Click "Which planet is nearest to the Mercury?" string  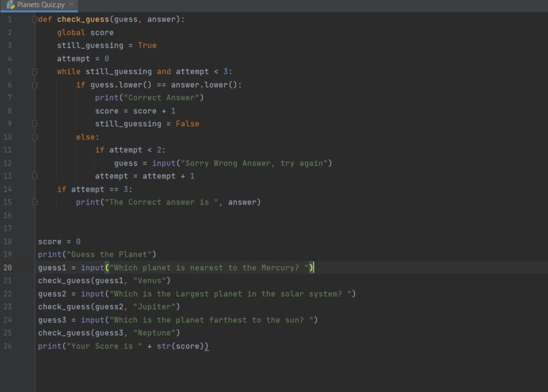coord(209,268)
